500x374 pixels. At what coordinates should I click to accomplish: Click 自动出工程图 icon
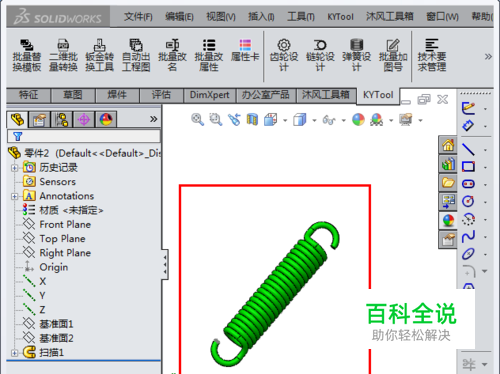[x=136, y=55]
